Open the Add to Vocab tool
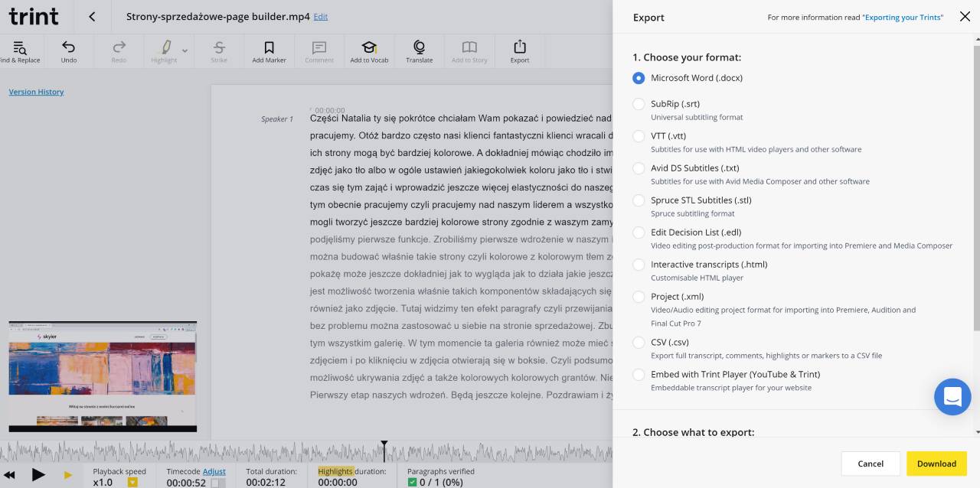The width and height of the screenshot is (980, 488). [369, 47]
